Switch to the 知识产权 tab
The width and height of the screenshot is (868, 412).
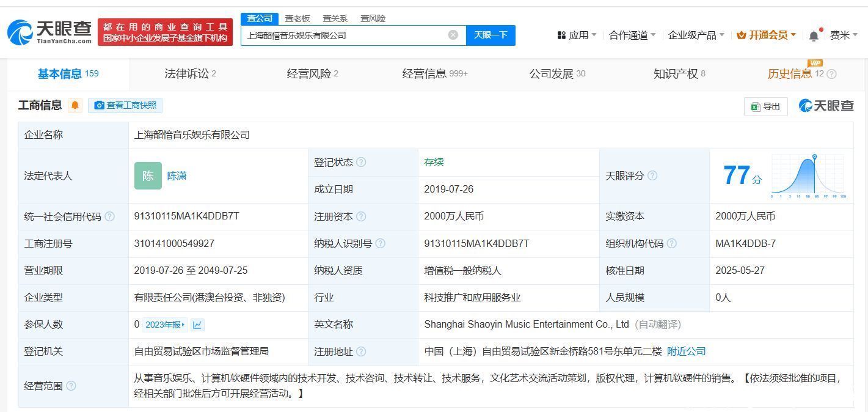click(679, 74)
